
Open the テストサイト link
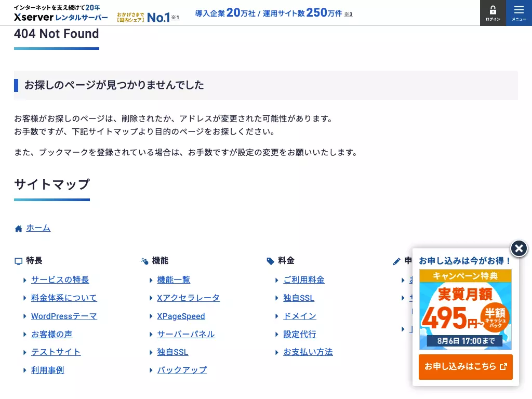tap(56, 352)
